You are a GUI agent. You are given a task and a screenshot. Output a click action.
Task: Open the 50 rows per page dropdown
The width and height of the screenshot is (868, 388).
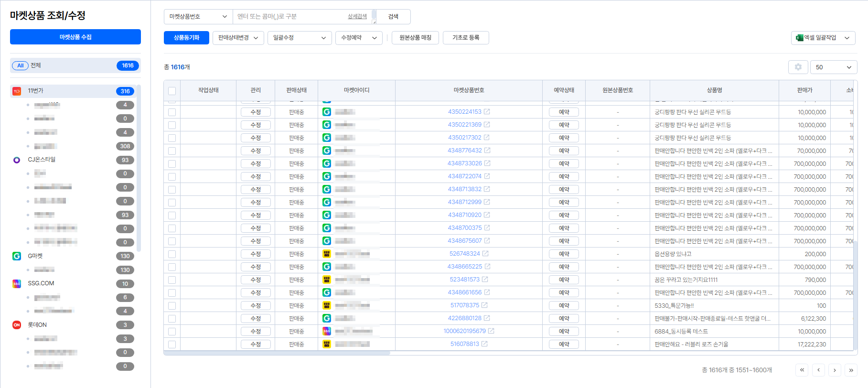833,67
